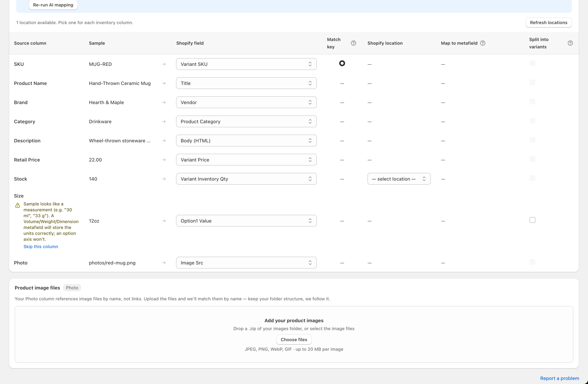Open Variant Price field dropdown

point(246,160)
